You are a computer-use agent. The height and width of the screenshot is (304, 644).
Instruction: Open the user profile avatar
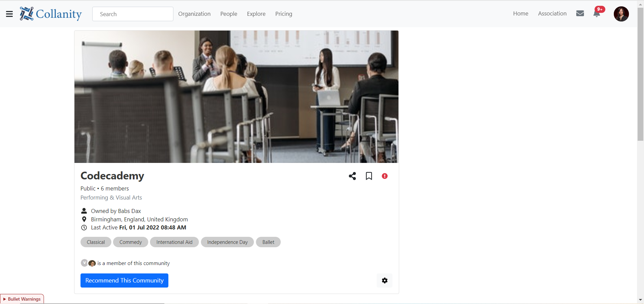point(621,14)
